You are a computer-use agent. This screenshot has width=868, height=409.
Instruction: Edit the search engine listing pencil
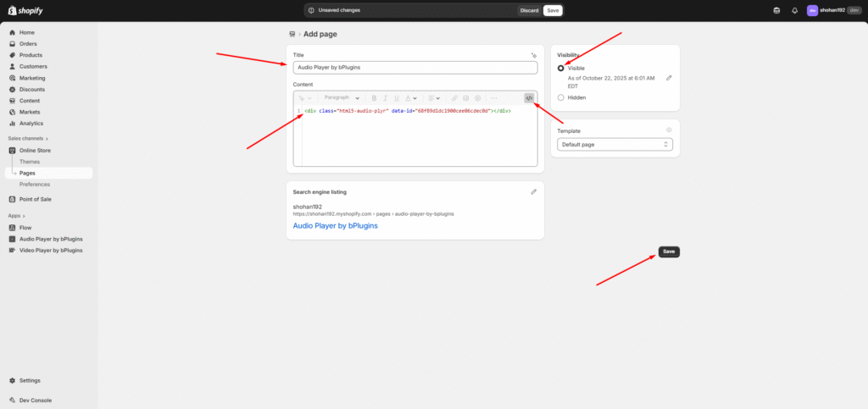tap(533, 192)
